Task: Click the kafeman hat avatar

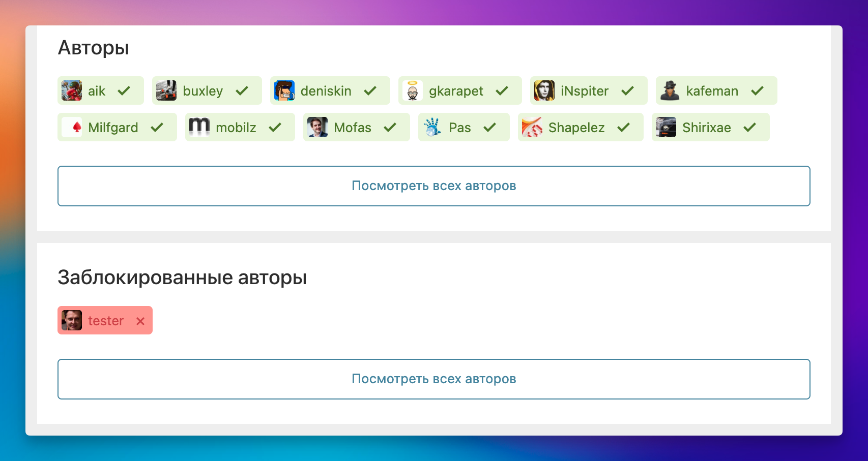Action: point(670,90)
